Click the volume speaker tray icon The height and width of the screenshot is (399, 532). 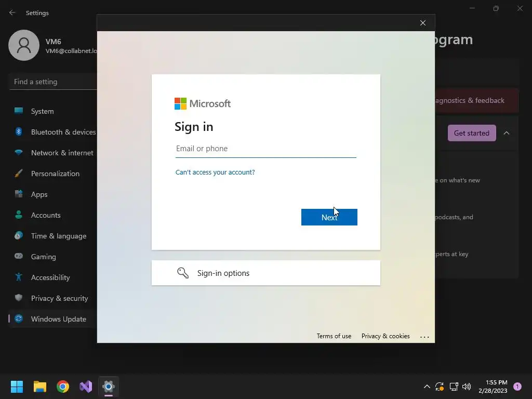pos(467,387)
